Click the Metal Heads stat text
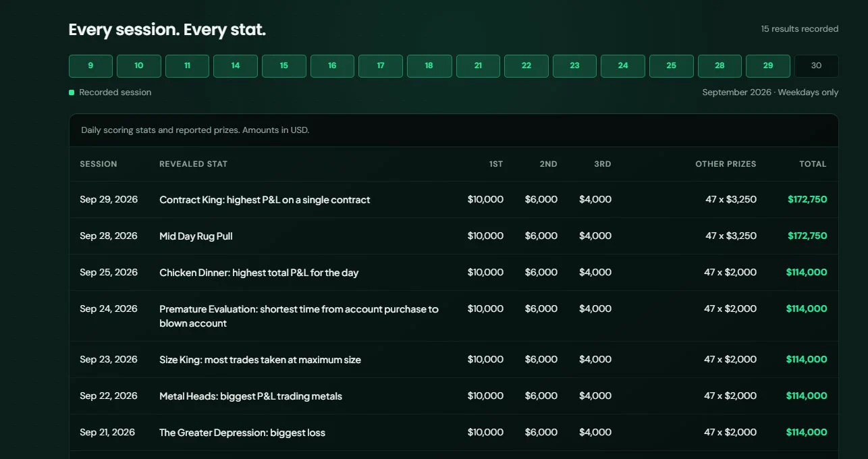The height and width of the screenshot is (459, 868). 251,396
